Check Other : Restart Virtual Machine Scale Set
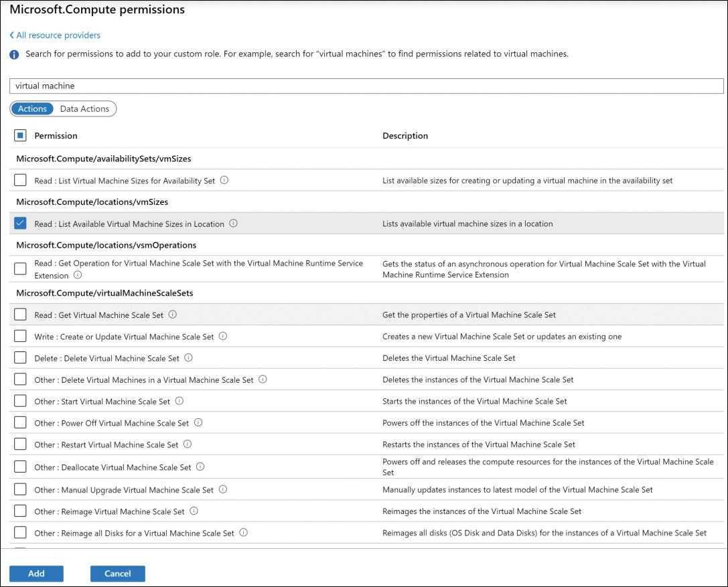Screen dimensions: 728x587 tap(20, 444)
